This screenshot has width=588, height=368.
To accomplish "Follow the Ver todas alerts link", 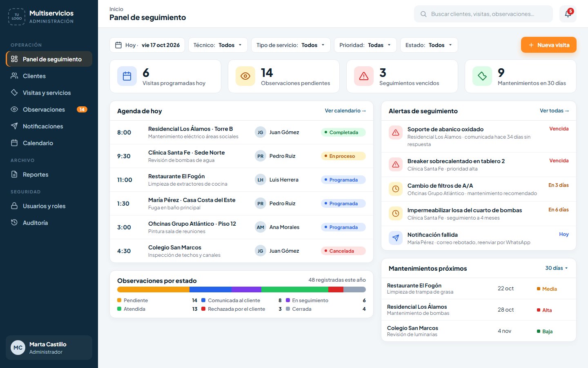I will tap(555, 111).
